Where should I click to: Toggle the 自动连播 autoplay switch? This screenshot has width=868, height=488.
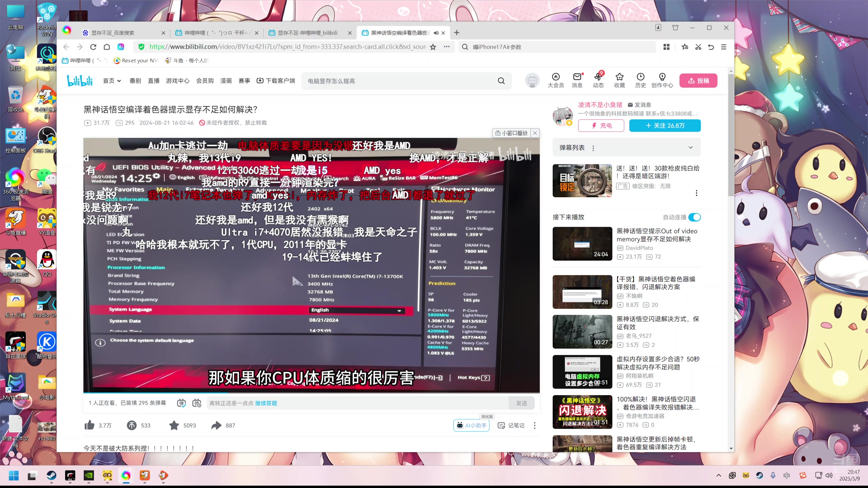click(694, 217)
